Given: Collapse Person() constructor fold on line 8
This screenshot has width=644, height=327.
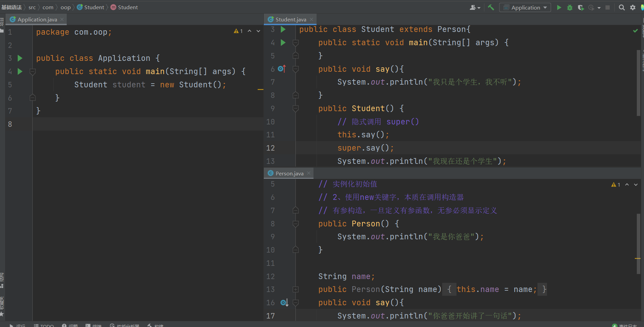Looking at the screenshot, I should click(296, 224).
